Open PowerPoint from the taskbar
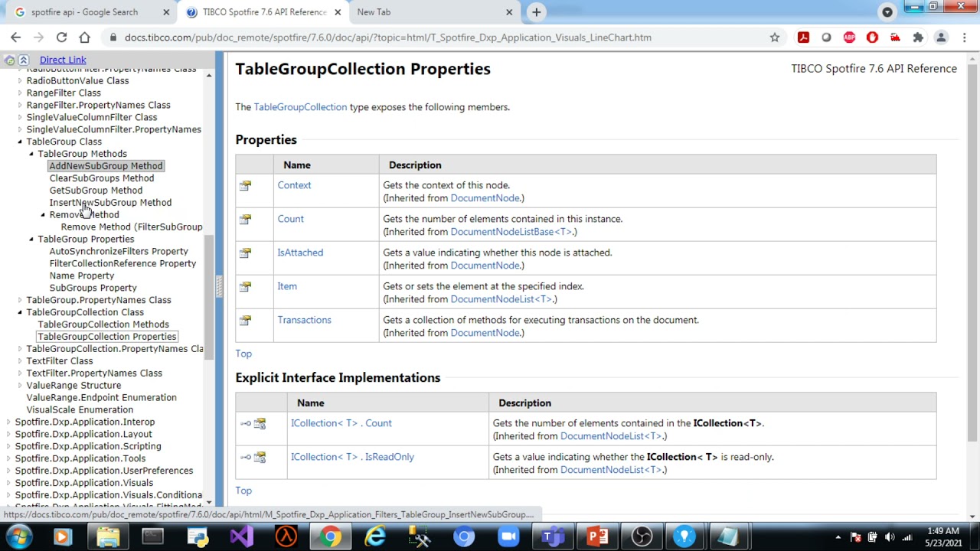The image size is (980, 551). (597, 536)
